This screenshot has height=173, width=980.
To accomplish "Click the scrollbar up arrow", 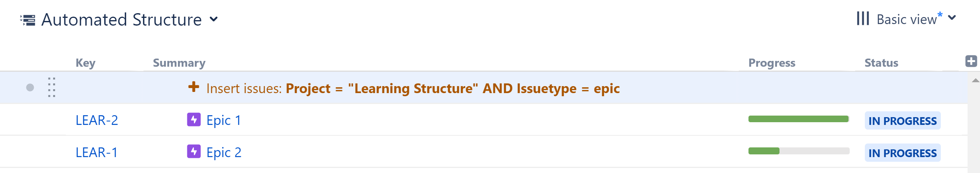I will 976,81.
